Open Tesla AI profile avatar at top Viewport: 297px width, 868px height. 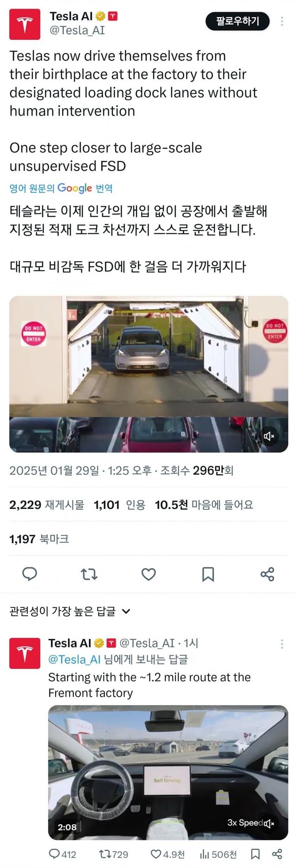[x=25, y=24]
